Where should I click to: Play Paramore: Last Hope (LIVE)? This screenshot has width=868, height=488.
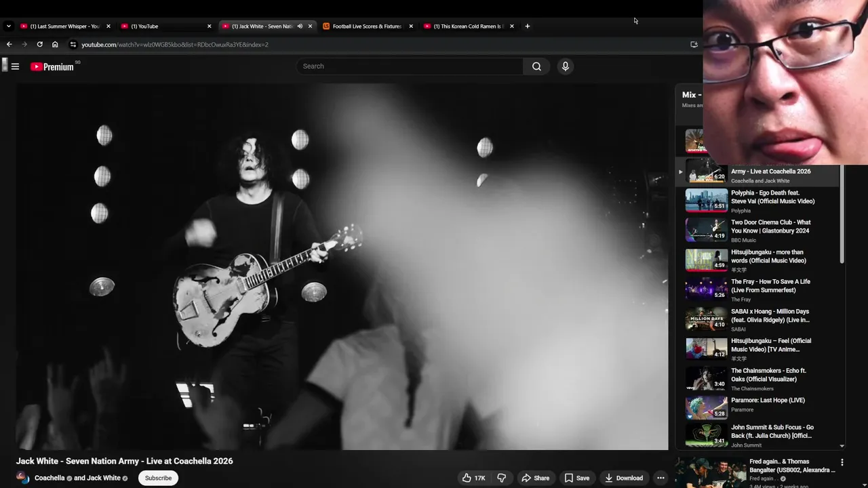point(768,401)
